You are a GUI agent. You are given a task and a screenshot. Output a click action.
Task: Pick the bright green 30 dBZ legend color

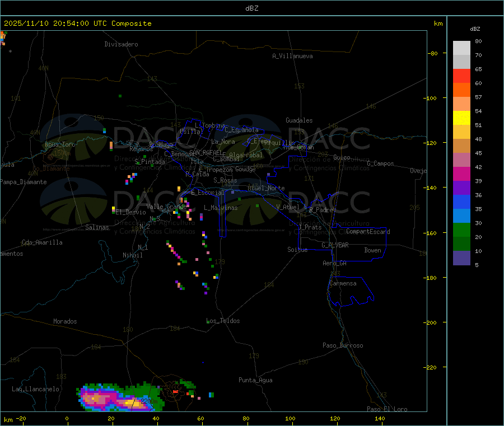(x=461, y=230)
